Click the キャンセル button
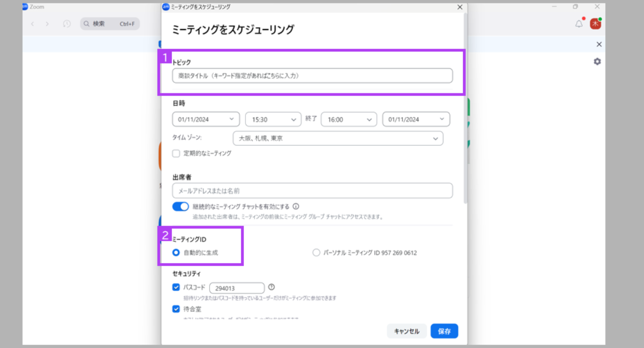Screen dimensions: 644x348 [x=407, y=331]
